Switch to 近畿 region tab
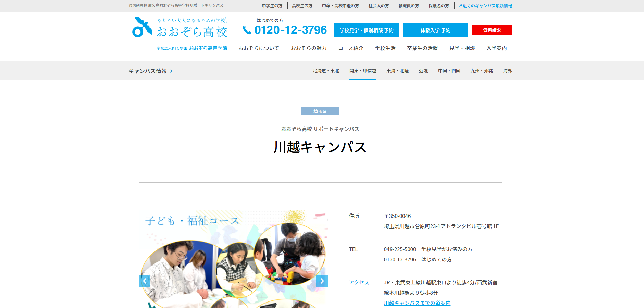Image resolution: width=644 pixels, height=308 pixels. pyautogui.click(x=423, y=71)
